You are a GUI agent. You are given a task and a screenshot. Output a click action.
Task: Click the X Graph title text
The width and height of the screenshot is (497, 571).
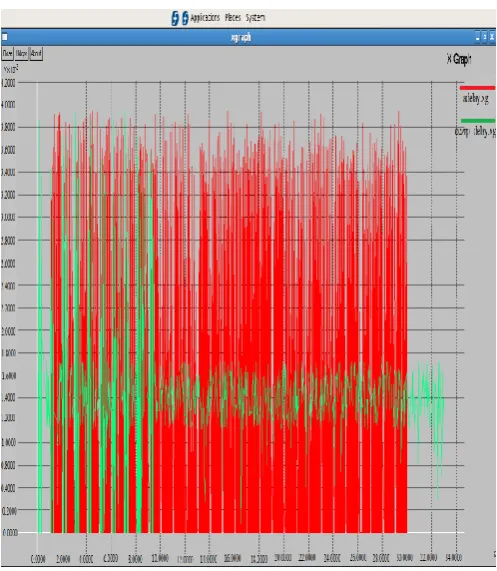[459, 59]
